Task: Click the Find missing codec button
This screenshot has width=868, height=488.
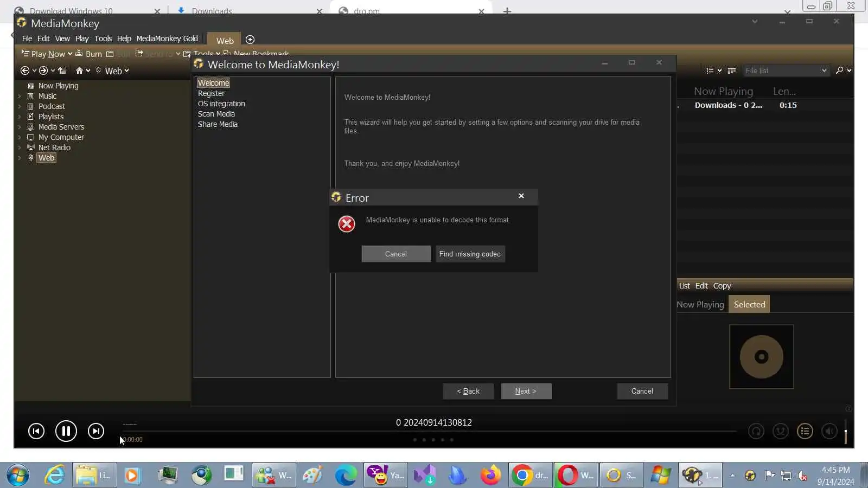Action: click(x=470, y=254)
